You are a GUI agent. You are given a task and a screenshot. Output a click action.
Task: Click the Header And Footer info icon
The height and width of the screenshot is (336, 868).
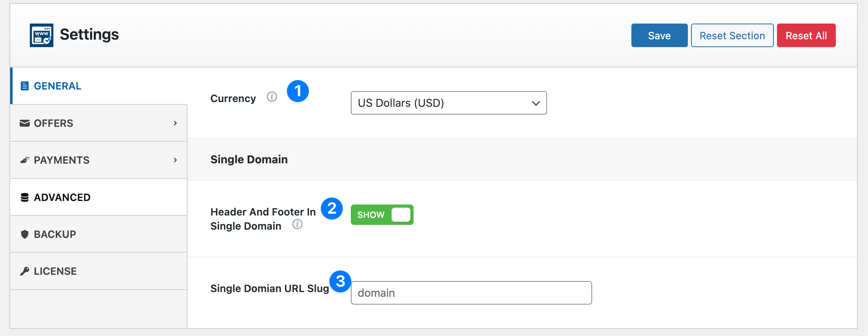297,224
